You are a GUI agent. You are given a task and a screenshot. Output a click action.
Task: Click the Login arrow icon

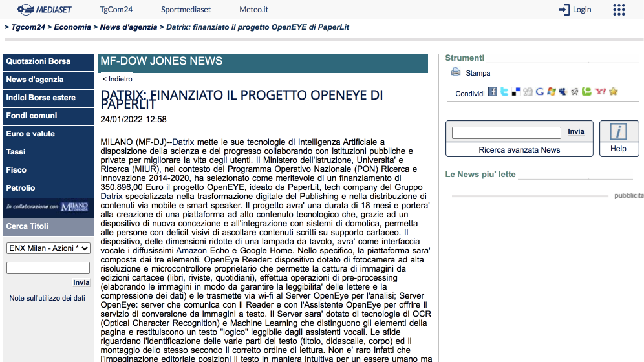tap(564, 10)
